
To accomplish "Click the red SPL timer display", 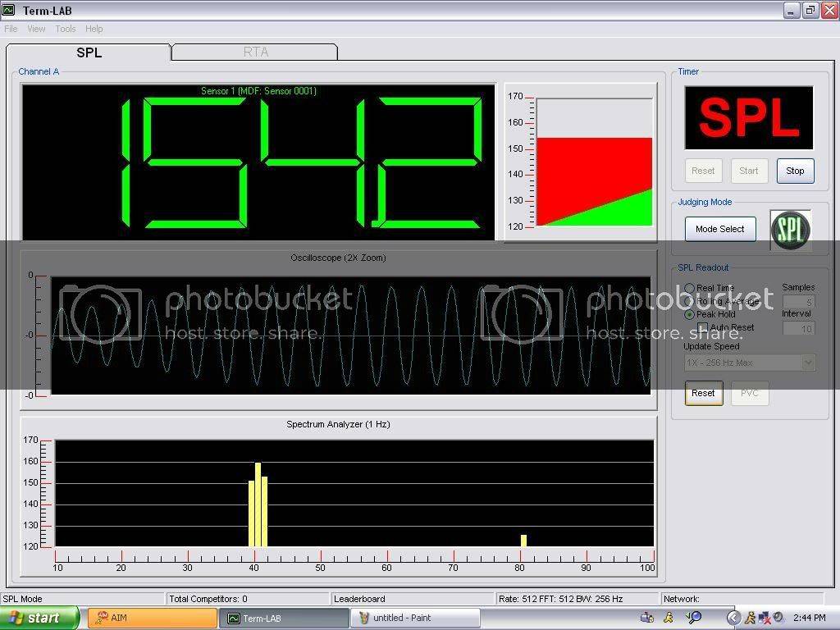I will click(749, 118).
